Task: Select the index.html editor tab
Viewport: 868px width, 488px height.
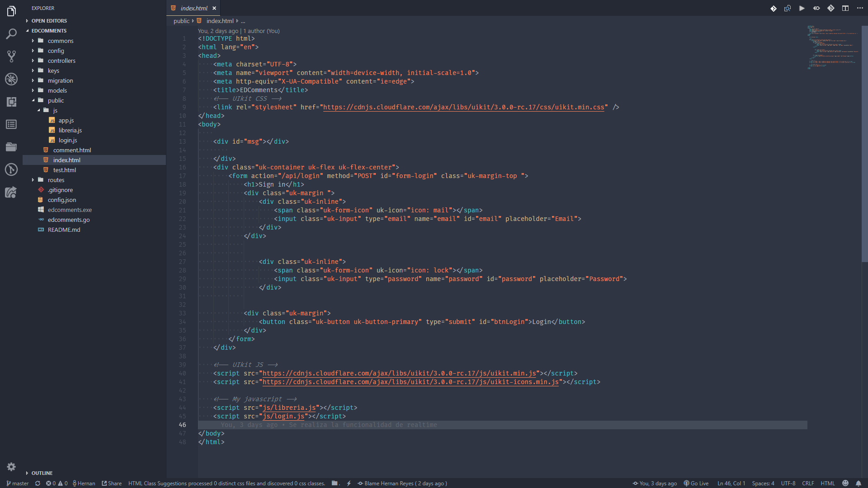Action: (x=193, y=8)
